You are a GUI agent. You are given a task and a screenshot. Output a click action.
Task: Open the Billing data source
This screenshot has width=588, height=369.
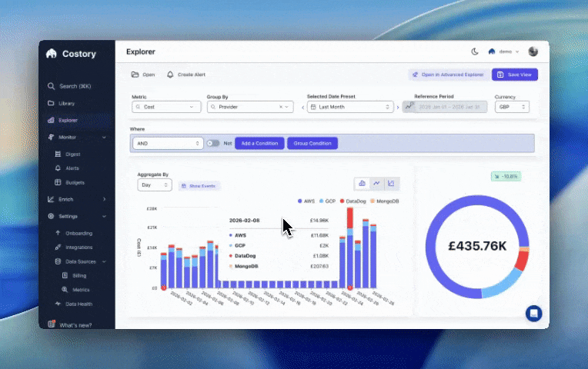pyautogui.click(x=74, y=276)
